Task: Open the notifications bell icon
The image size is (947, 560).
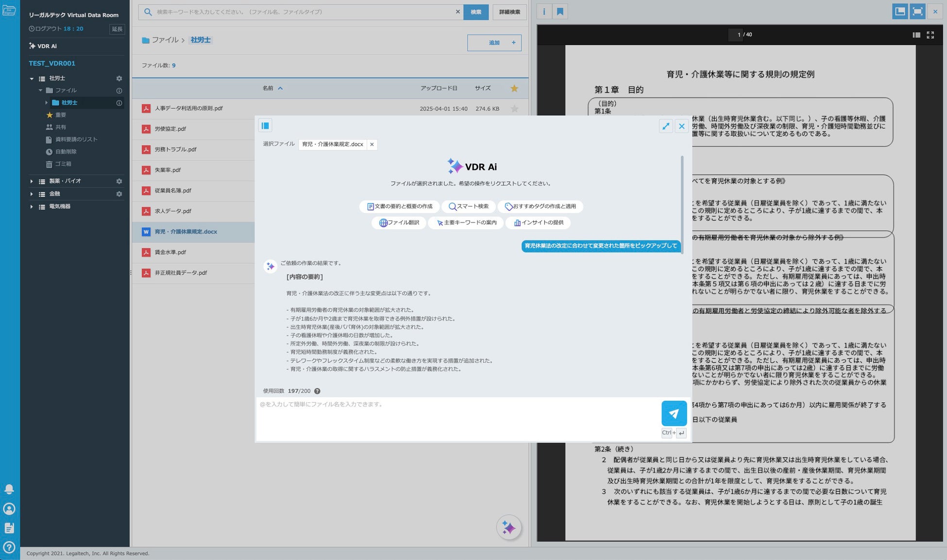Action: coord(9,489)
